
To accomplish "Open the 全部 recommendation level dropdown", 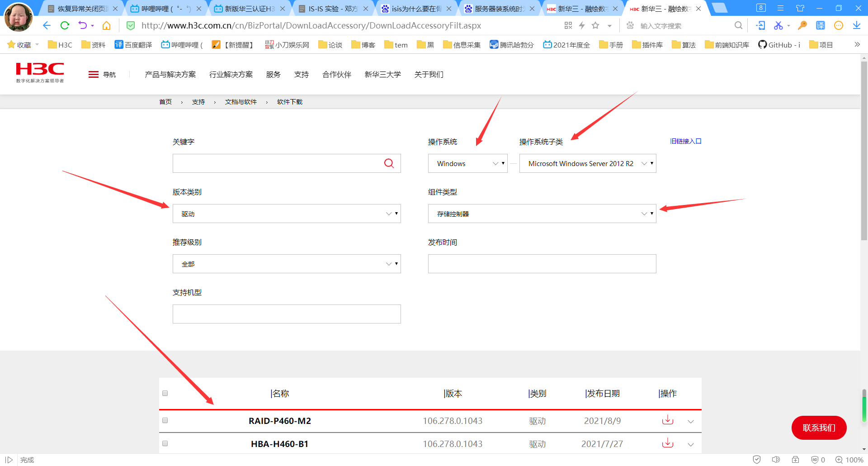I will [287, 264].
